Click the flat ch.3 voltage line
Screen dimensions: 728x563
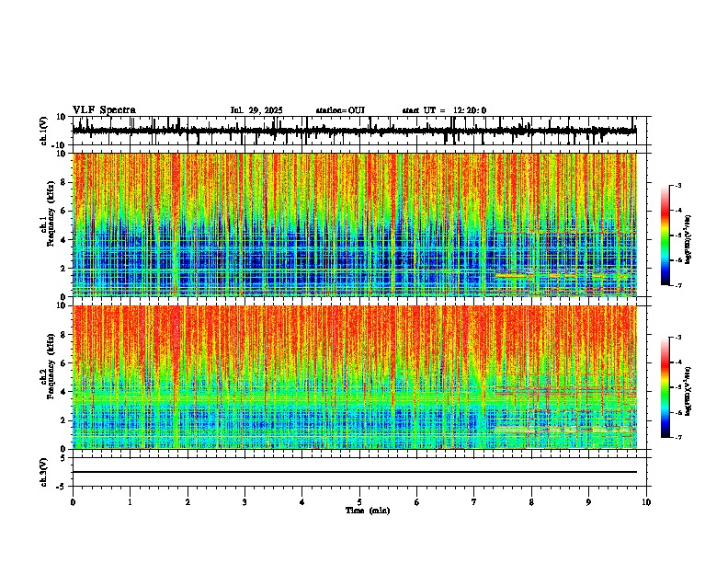[x=354, y=472]
